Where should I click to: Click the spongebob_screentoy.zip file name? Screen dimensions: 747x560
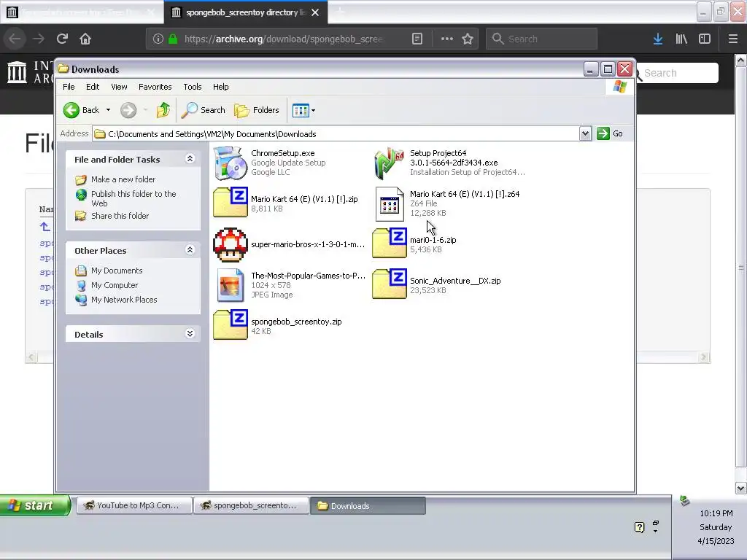pyautogui.click(x=296, y=322)
